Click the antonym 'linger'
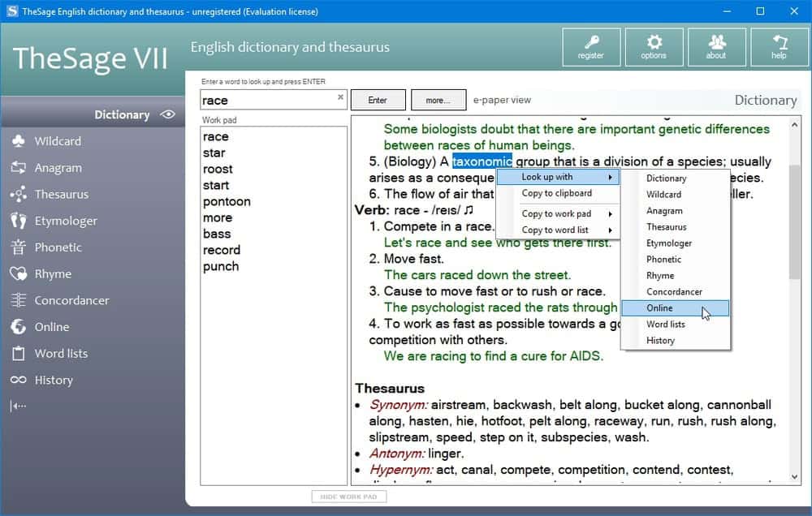812x516 pixels. [444, 454]
